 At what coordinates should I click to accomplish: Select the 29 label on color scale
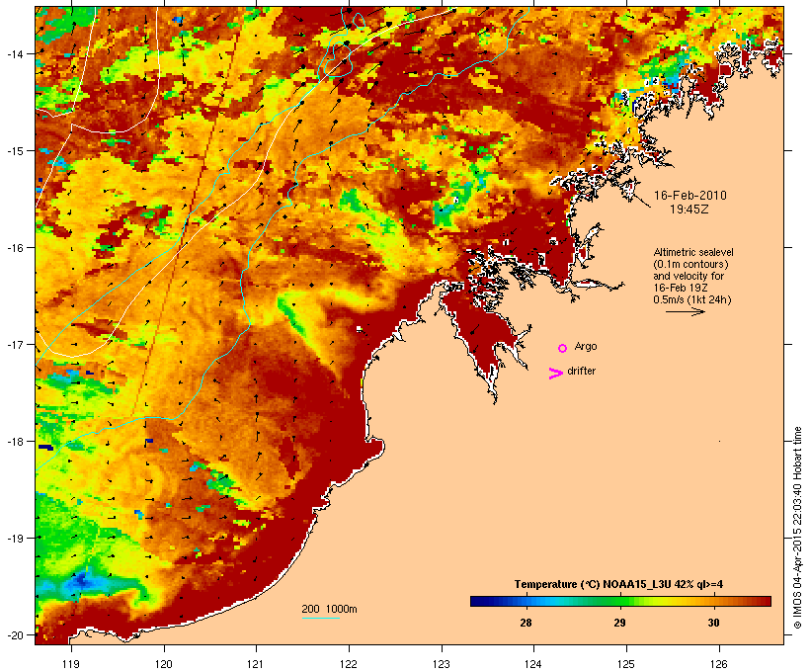[x=619, y=623]
